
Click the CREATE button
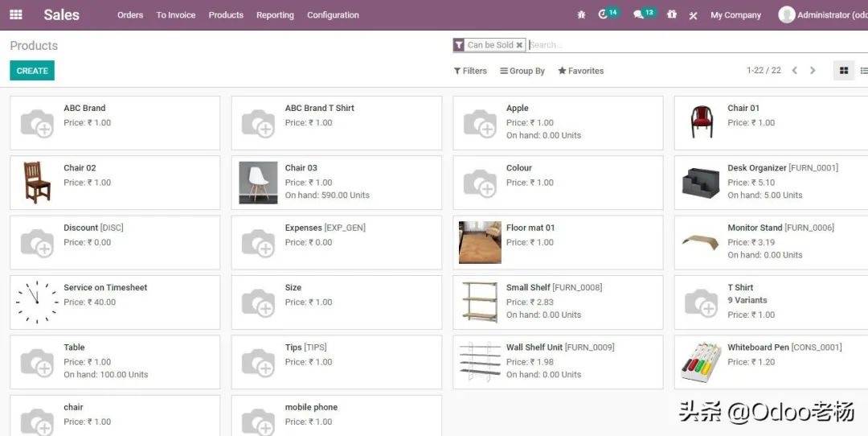click(32, 71)
